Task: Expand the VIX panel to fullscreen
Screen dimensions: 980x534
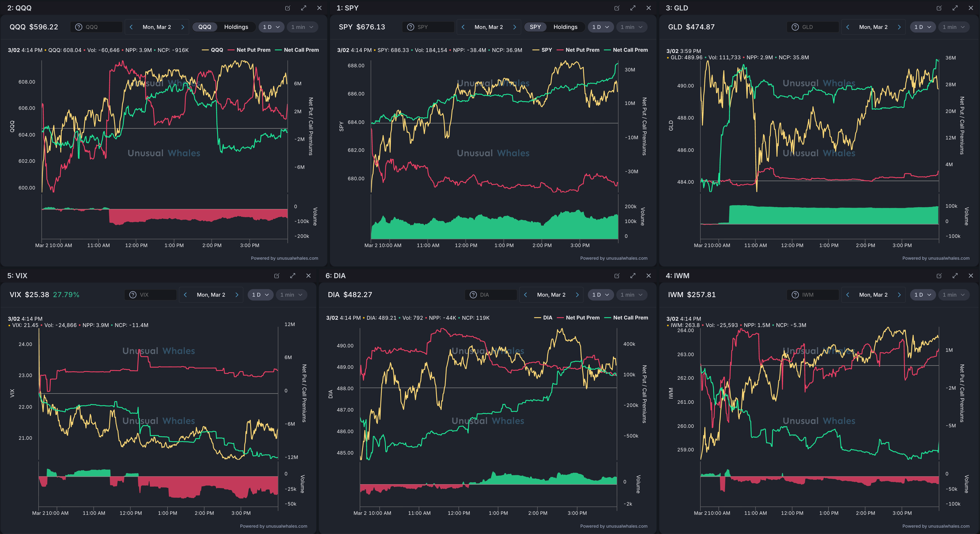Action: click(293, 276)
